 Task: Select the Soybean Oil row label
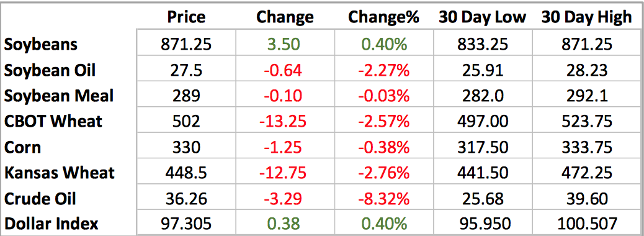tap(50, 70)
